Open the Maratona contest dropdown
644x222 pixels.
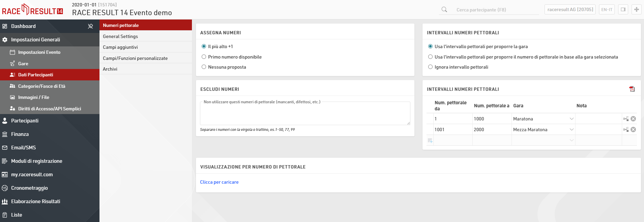click(x=571, y=119)
